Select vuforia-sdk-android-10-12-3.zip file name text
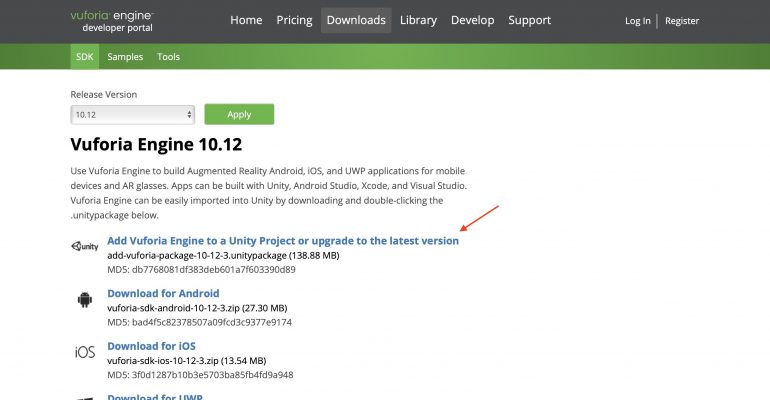This screenshot has height=400, width=770. [173, 308]
